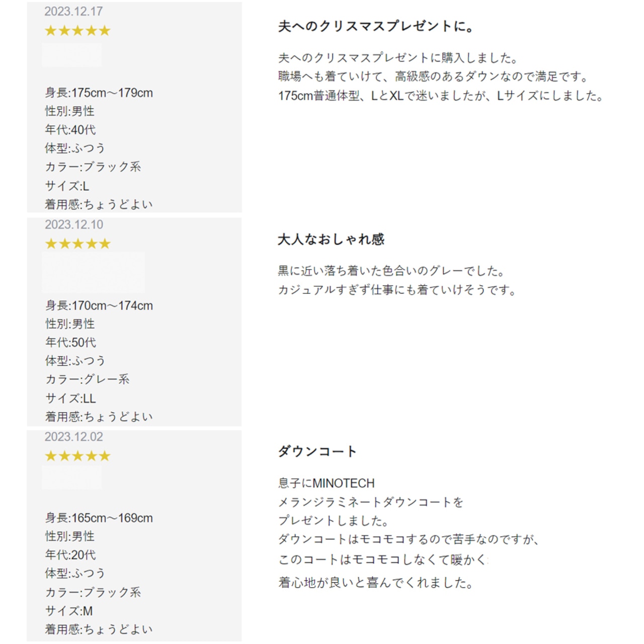
Task: Click the blurred reviewer name on the 2023.12.02 review
Action: pos(72,477)
